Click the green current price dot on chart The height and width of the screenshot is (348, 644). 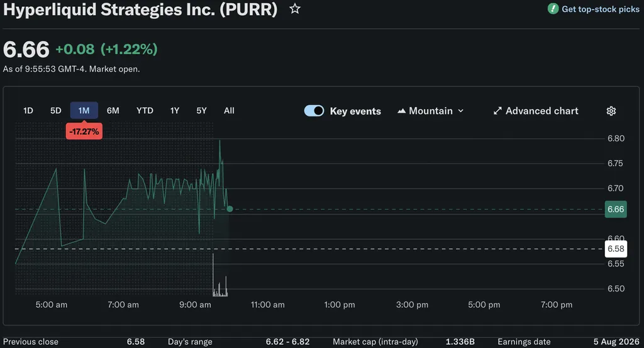tap(230, 209)
